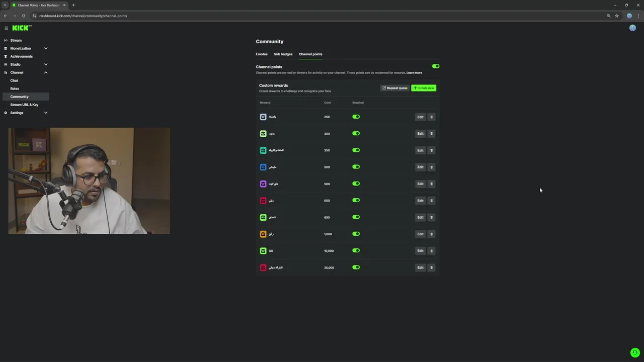Switch to the Sub badges tab

tap(283, 54)
